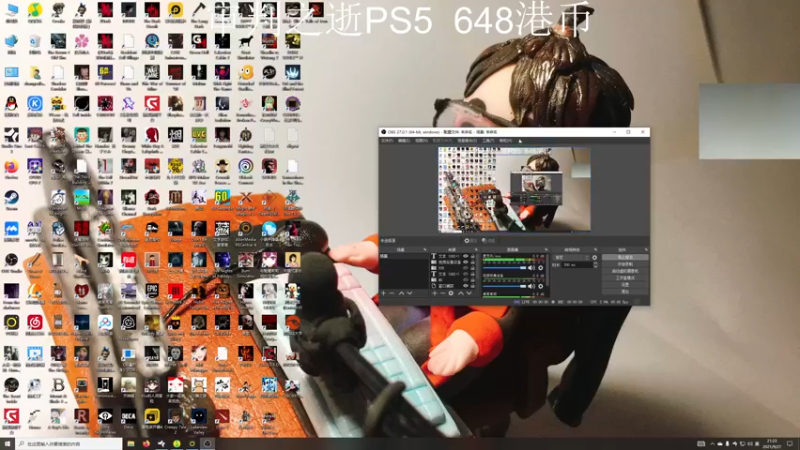Pop out the controls dock panel
The width and height of the screenshot is (800, 450).
[x=646, y=249]
